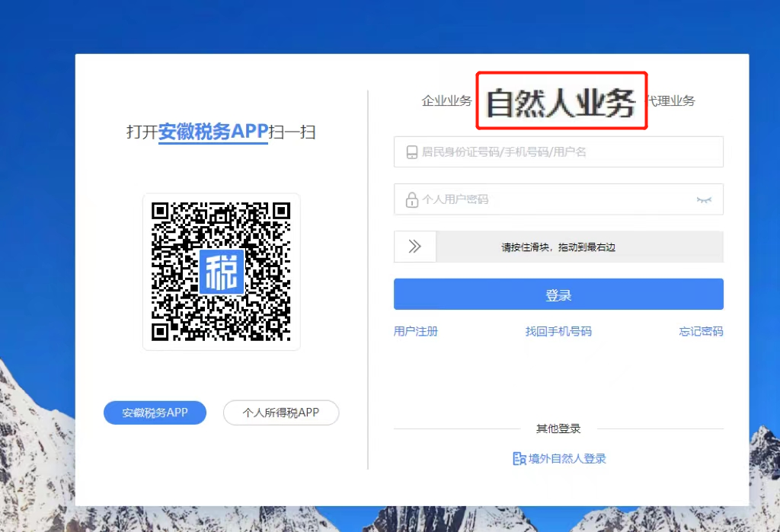Click the padlock icon in password field

(411, 199)
